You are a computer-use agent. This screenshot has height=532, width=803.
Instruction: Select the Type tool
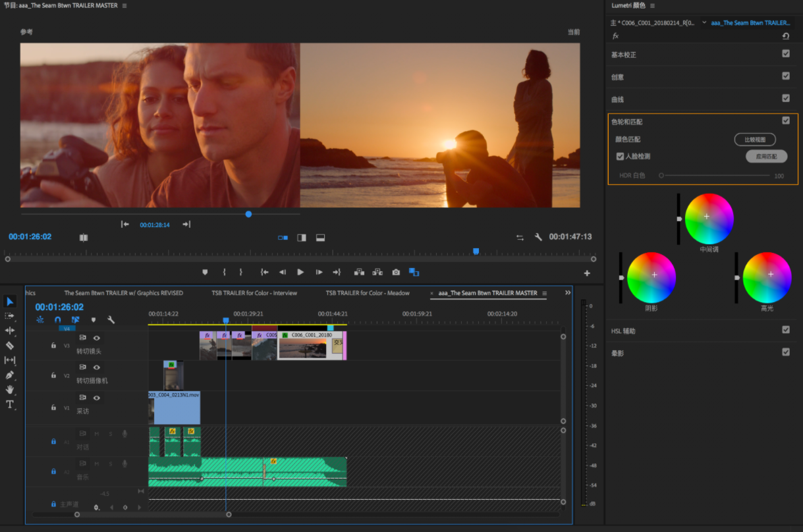coord(10,404)
